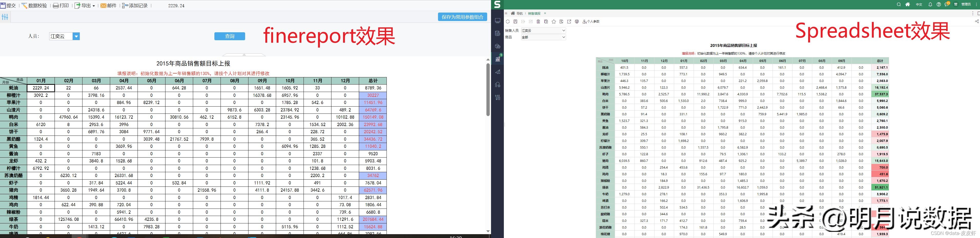This screenshot has height=238, width=980.
Task: Open 个人参数 personal parameters
Action: coord(591,22)
